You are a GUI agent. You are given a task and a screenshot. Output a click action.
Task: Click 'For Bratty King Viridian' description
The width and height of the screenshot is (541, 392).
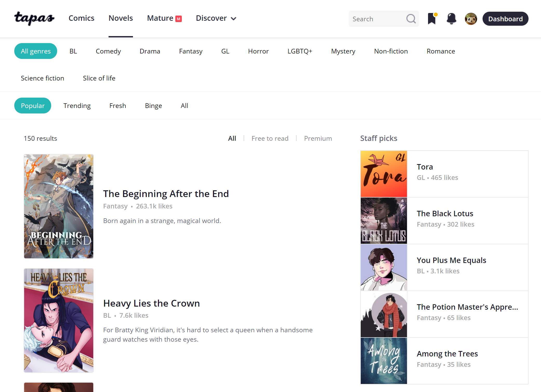coord(208,335)
